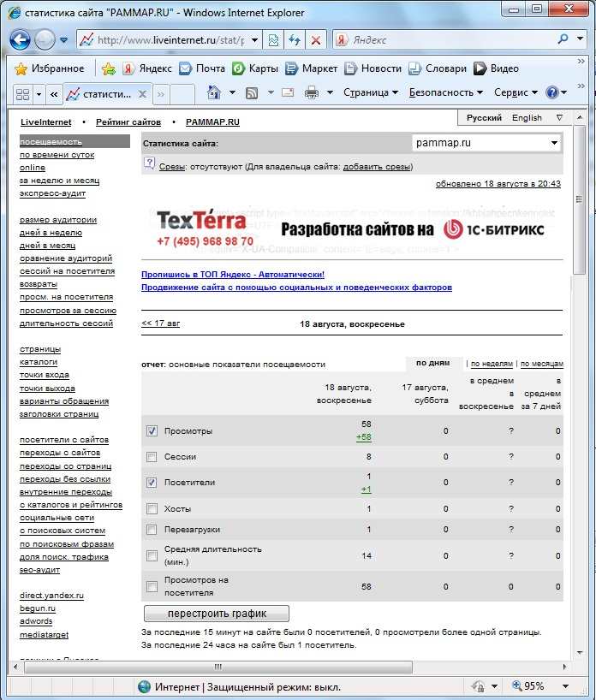Switch language to English
Screen dimensions: 596x700
pos(527,118)
